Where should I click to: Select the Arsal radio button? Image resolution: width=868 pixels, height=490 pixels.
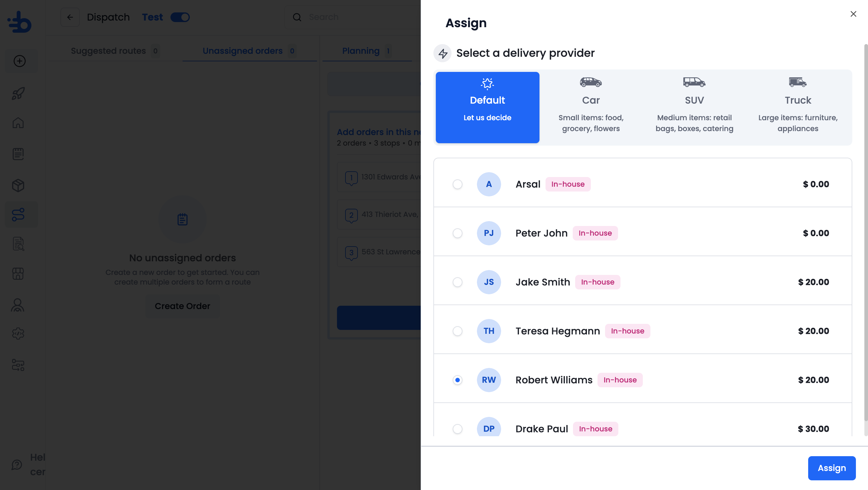coord(457,184)
